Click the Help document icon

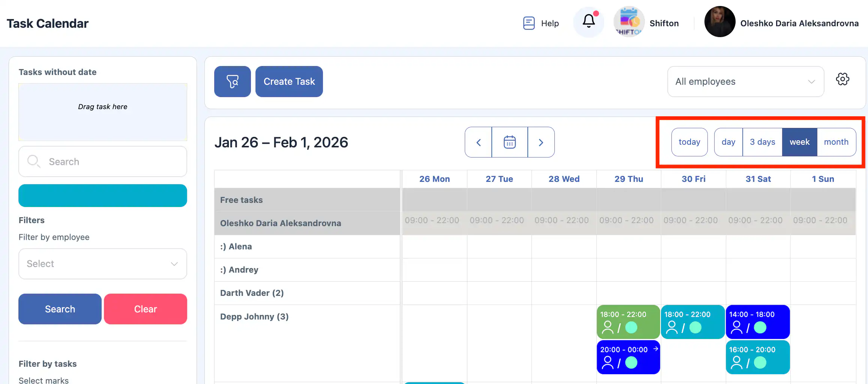click(529, 23)
